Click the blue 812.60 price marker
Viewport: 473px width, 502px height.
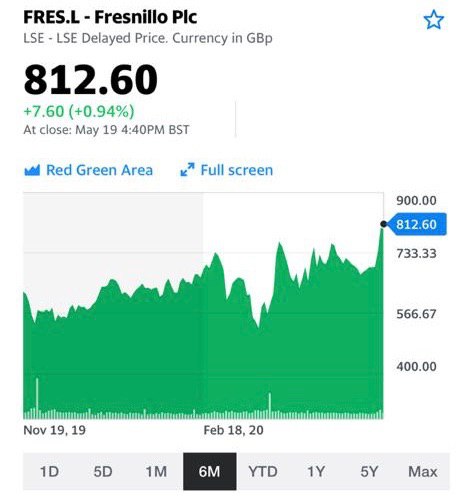click(417, 224)
